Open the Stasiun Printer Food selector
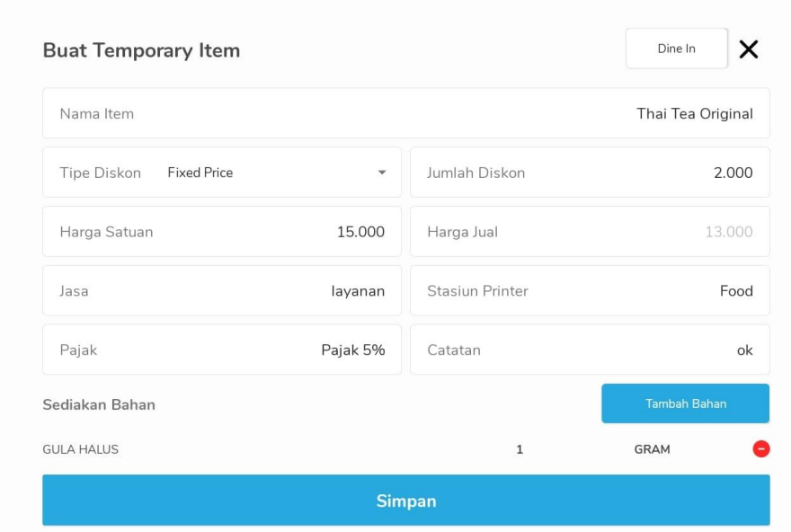The height and width of the screenshot is (532, 791). click(x=590, y=290)
